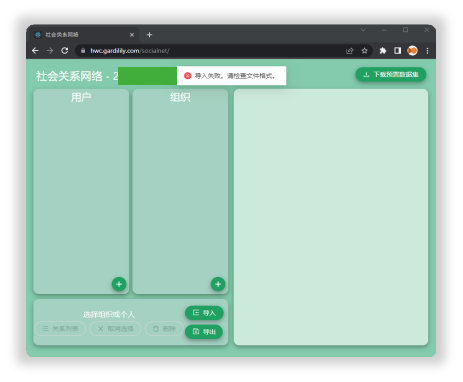The image size is (463, 382).
Task: Click the 组织 panel heading
Action: (180, 97)
